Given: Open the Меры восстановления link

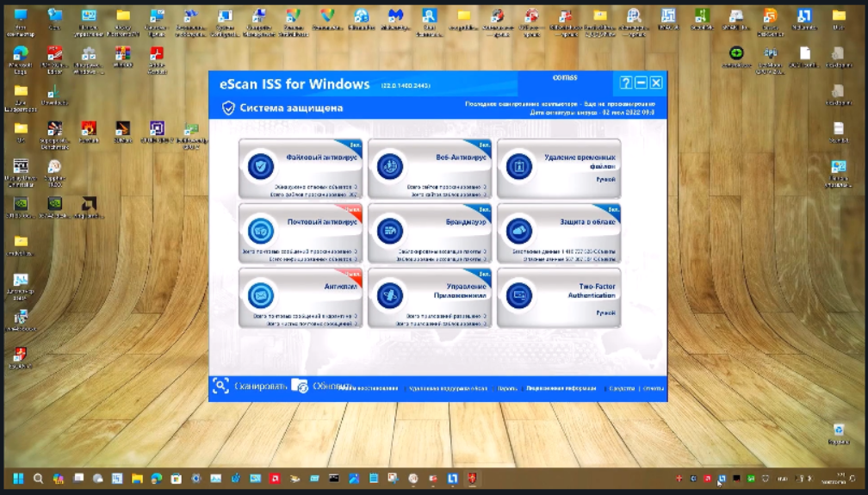Looking at the screenshot, I should (369, 389).
